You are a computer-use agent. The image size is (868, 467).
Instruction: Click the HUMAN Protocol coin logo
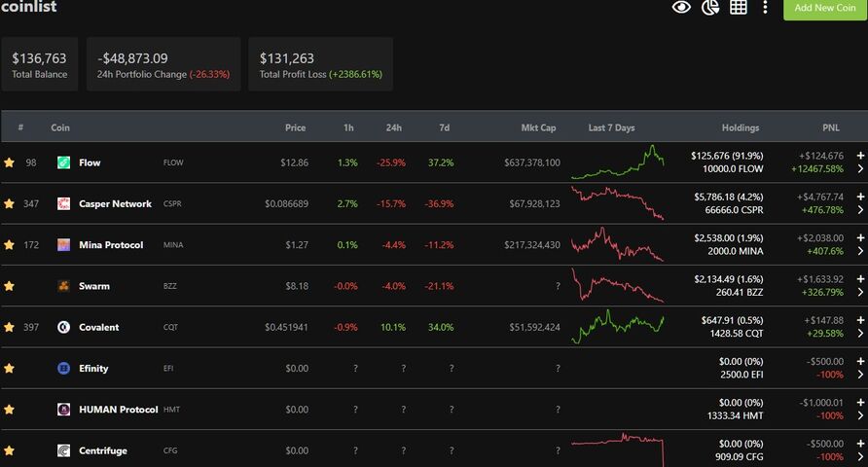pyautogui.click(x=63, y=410)
